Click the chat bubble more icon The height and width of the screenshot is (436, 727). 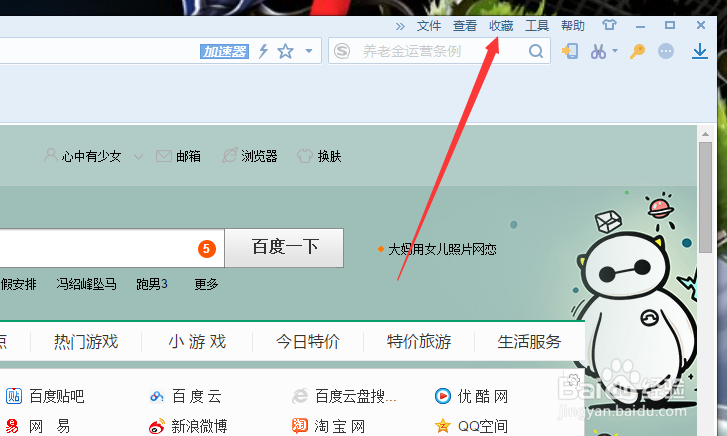pos(666,51)
